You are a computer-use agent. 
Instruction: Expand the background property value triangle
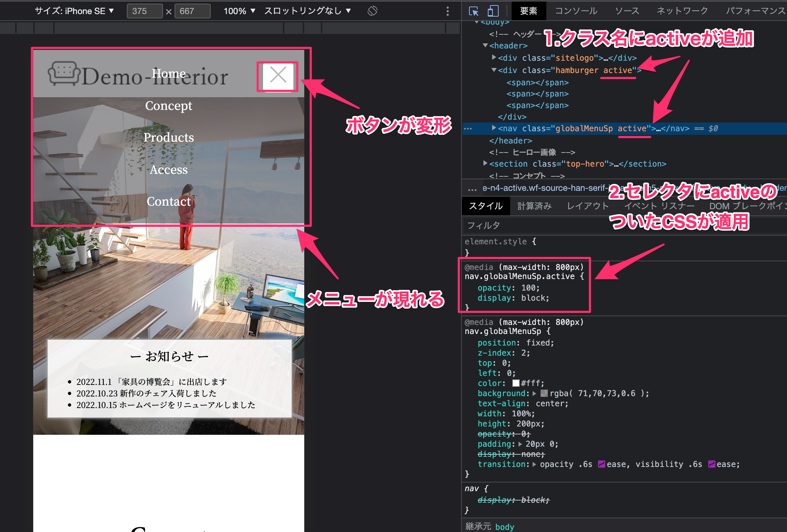click(534, 394)
